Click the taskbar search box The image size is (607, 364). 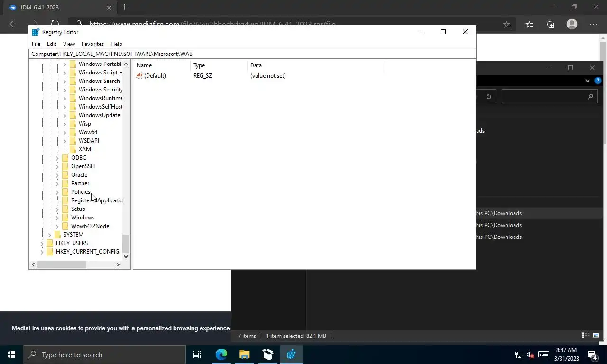click(104, 355)
